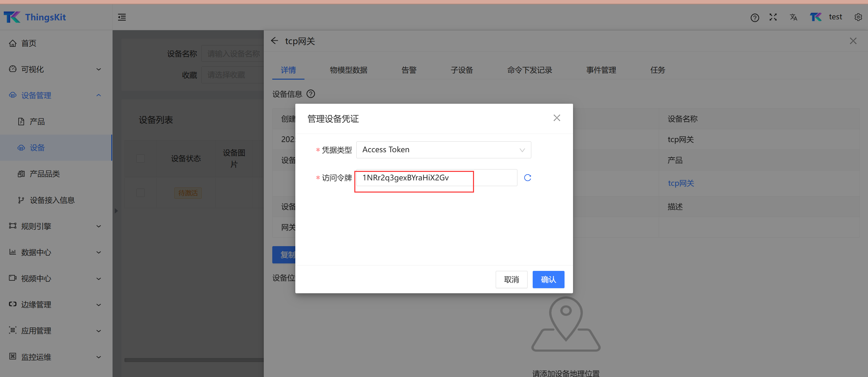The height and width of the screenshot is (377, 868).
Task: Open the settings gear icon in header
Action: (858, 17)
